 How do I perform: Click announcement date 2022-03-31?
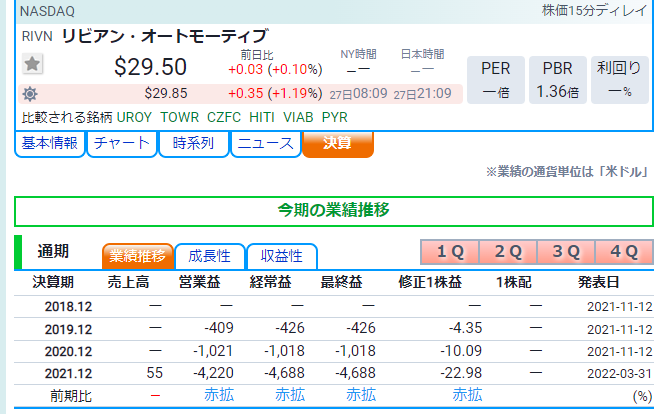[620, 374]
